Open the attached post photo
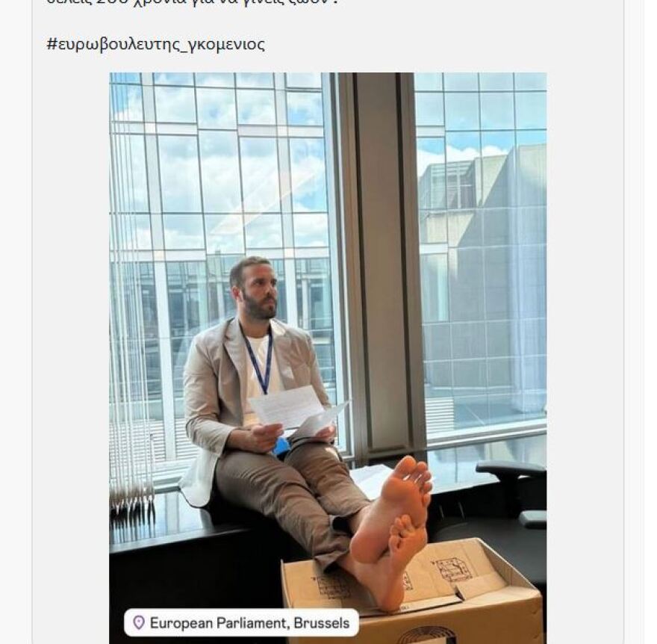 pyautogui.click(x=328, y=358)
